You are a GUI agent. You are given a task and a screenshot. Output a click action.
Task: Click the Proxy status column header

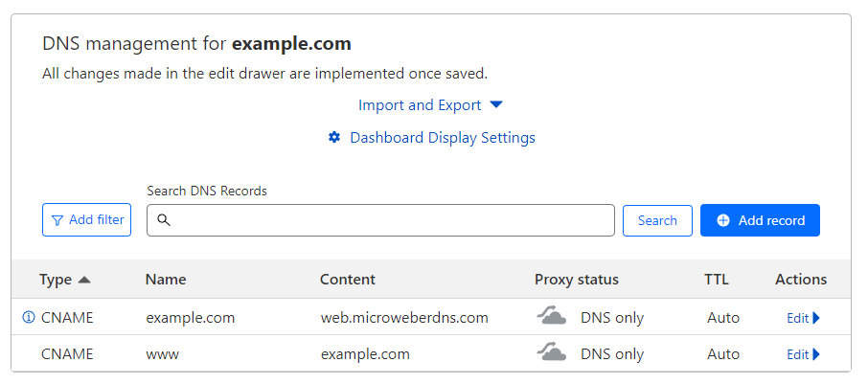pos(577,280)
